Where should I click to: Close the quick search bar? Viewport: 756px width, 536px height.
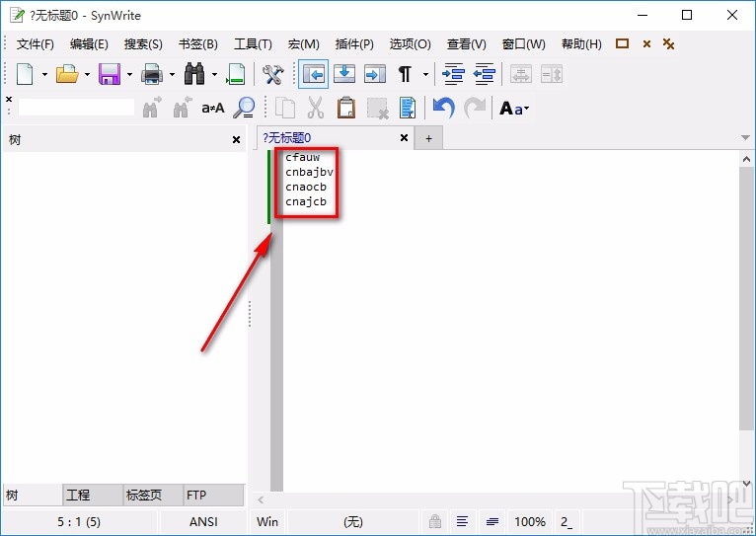coord(9,100)
